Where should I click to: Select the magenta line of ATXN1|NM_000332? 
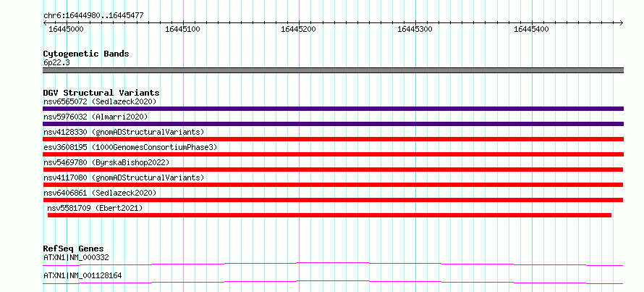(x=333, y=264)
